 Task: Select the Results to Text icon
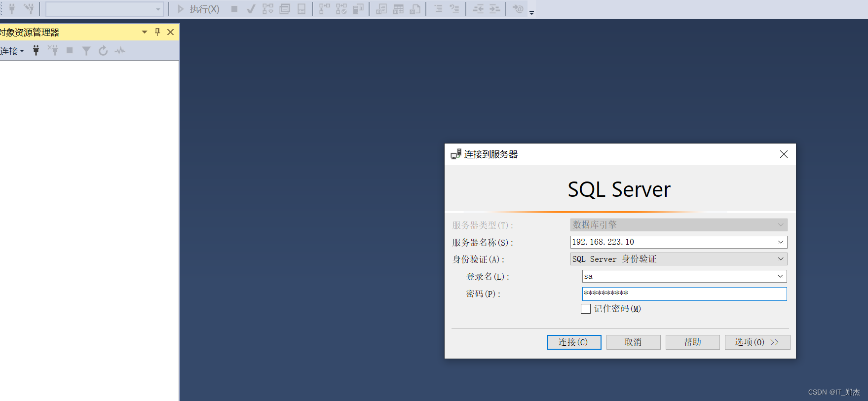[x=381, y=9]
